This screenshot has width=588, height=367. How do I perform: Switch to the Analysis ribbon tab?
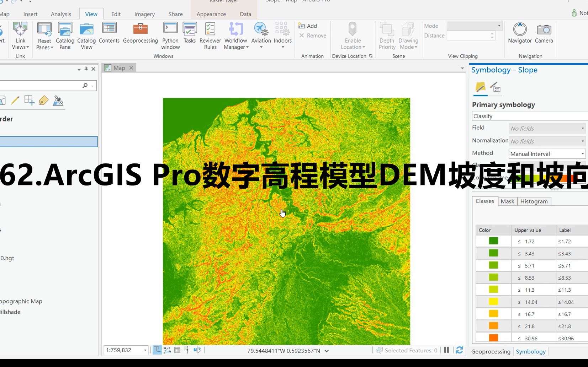(61, 14)
